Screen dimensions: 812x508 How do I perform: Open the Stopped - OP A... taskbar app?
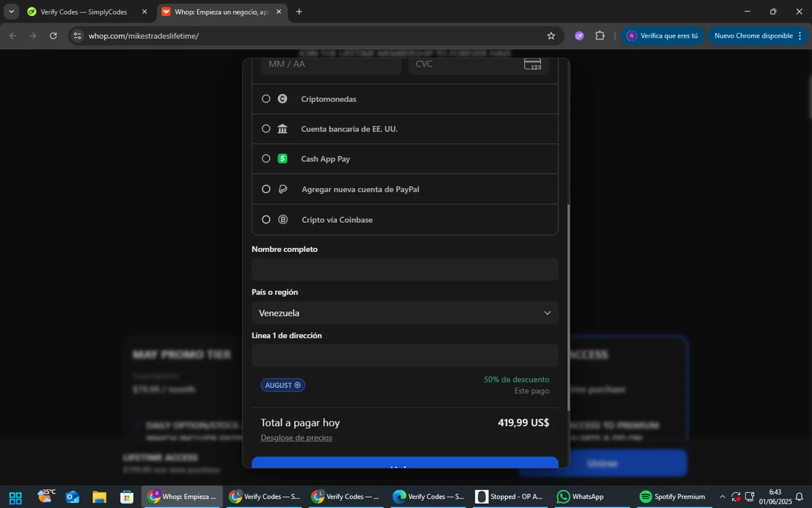[x=510, y=497]
